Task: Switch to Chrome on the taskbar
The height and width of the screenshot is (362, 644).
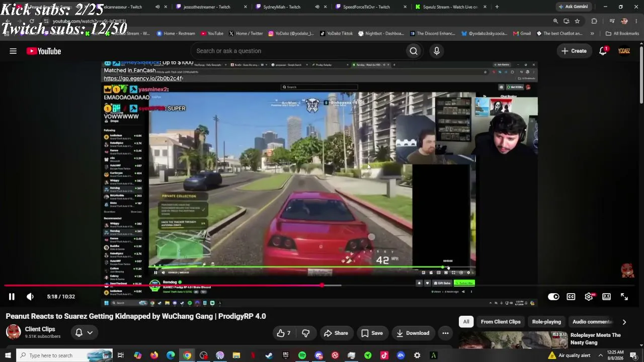Action: [x=187, y=355]
